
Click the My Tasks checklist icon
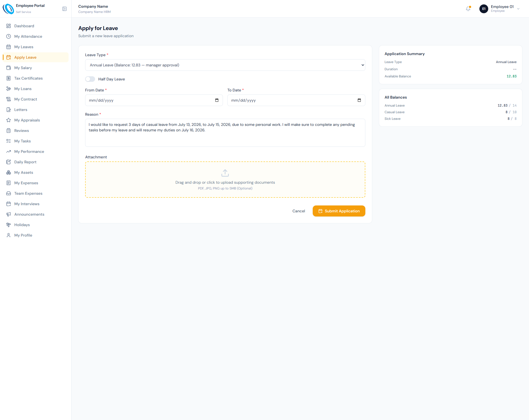9,141
